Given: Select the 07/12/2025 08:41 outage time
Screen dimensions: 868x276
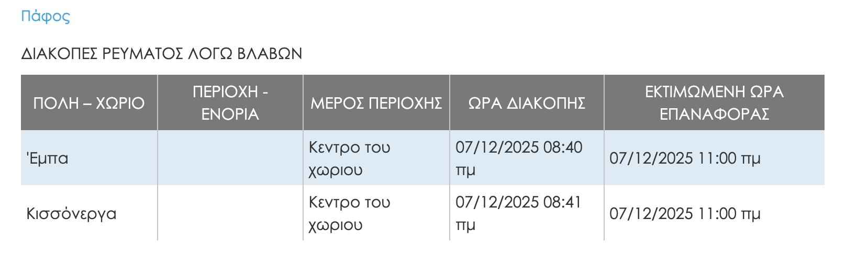Looking at the screenshot, I should pos(518,202).
